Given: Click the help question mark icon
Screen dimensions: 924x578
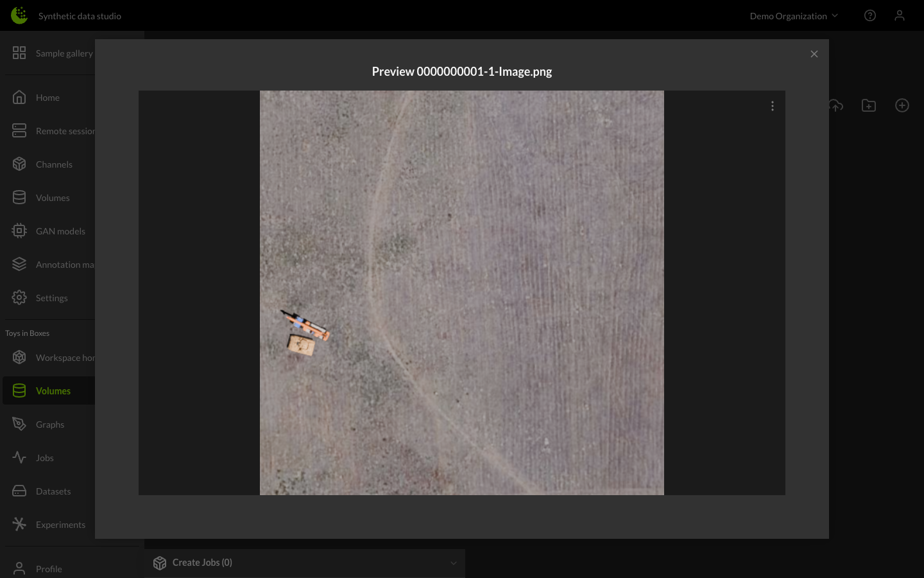Looking at the screenshot, I should (x=869, y=15).
